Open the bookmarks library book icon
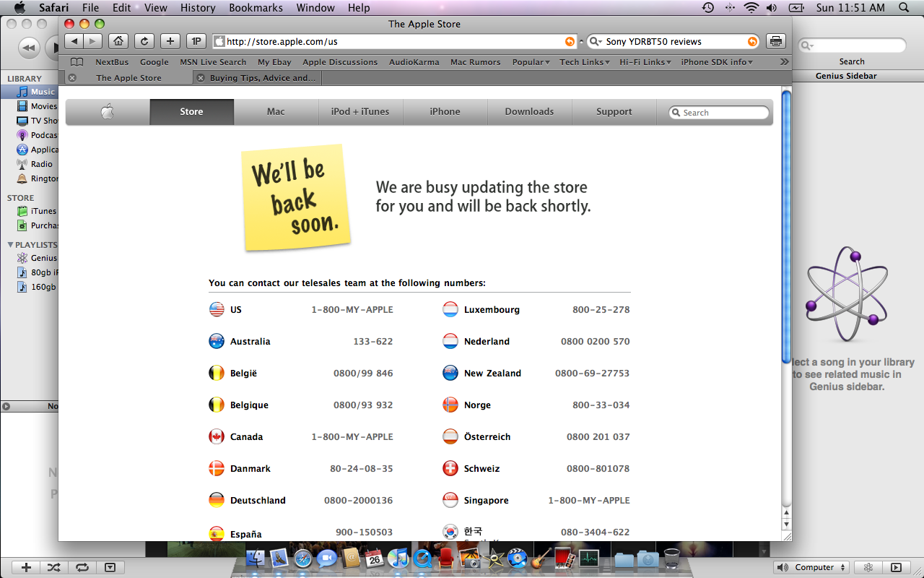The width and height of the screenshot is (924, 578). (77, 62)
